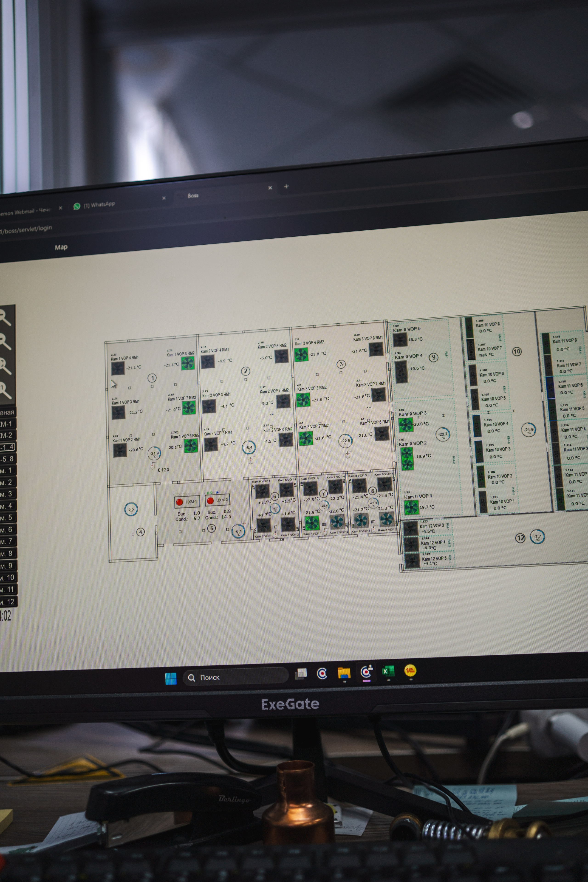Click the -21.9 temperature gauge in zone 10
The image size is (588, 882).
[529, 430]
